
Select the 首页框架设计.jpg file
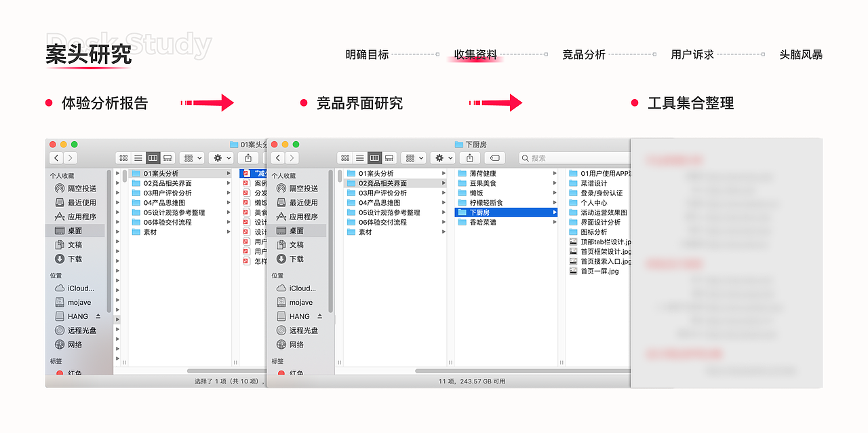point(599,252)
